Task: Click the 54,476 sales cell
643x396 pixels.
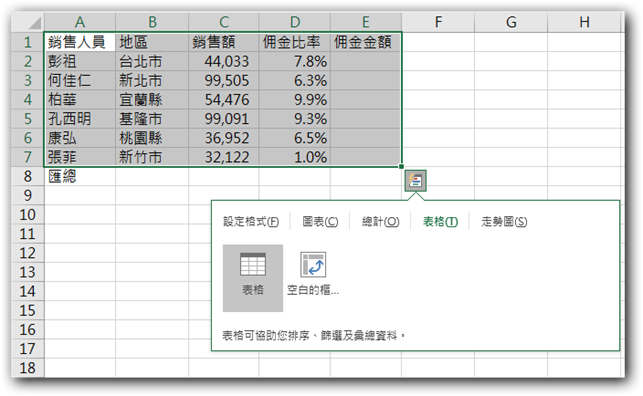Action: [x=224, y=100]
